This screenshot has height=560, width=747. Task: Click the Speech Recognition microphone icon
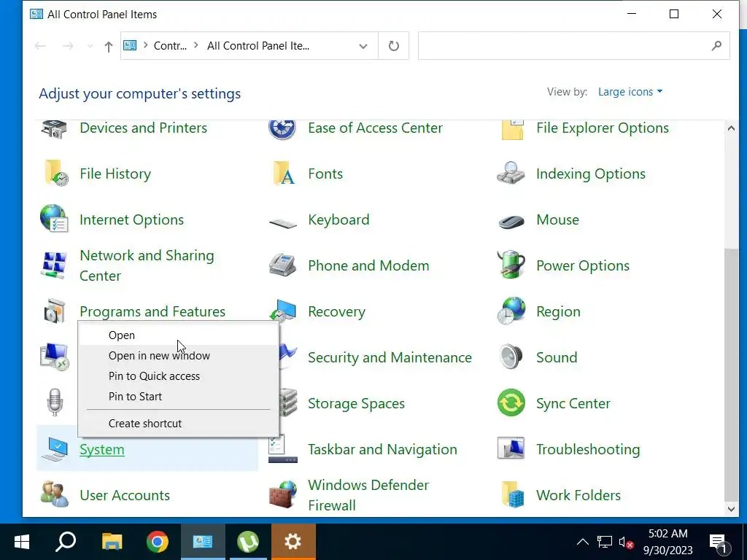pyautogui.click(x=55, y=402)
